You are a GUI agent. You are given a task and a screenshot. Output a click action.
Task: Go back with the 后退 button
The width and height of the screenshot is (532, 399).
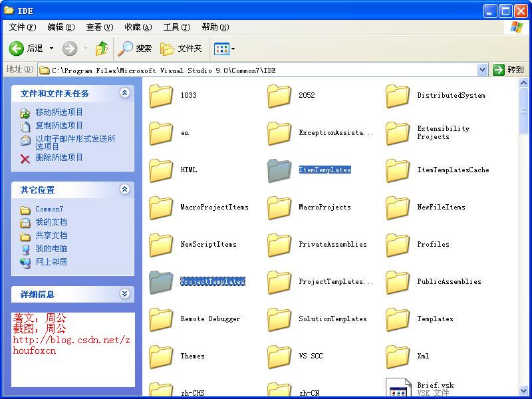(x=26, y=49)
